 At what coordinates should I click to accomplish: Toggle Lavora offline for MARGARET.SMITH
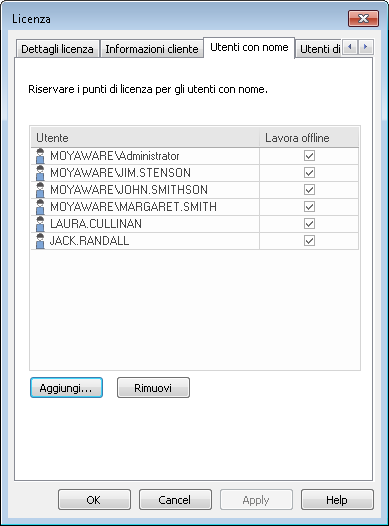tap(309, 207)
